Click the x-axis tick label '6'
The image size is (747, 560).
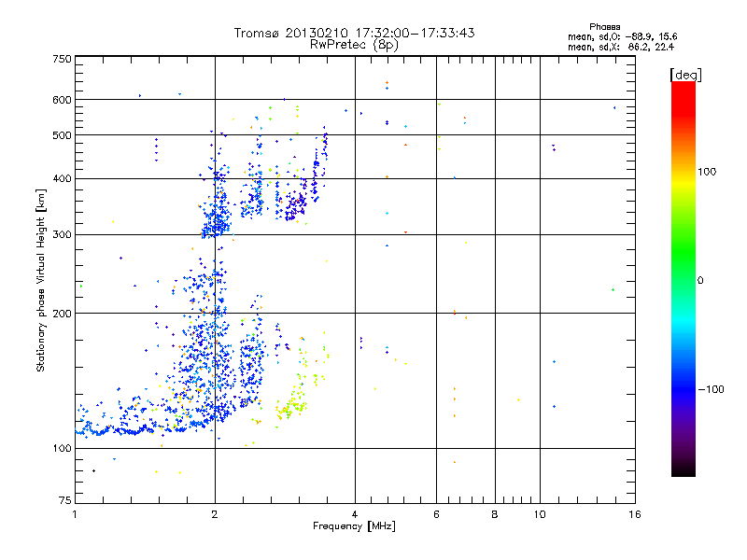[x=436, y=514]
